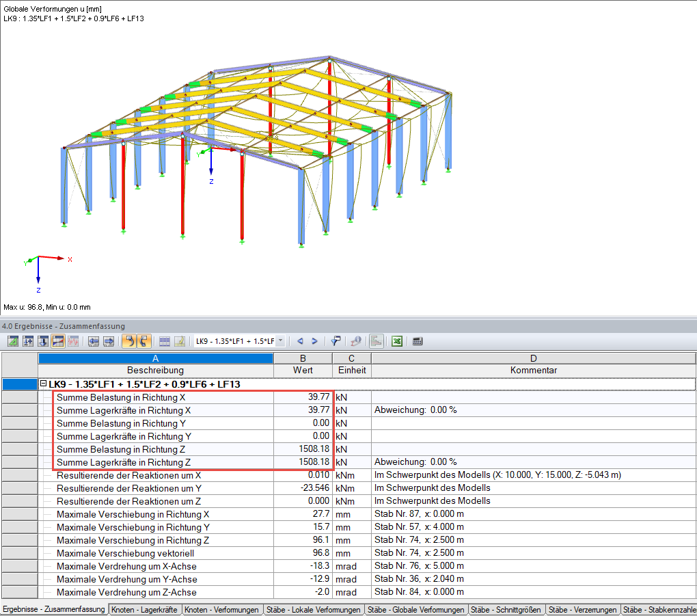Click the 1508.18 value for Belastung Z
The height and width of the screenshot is (616, 697).
[314, 449]
